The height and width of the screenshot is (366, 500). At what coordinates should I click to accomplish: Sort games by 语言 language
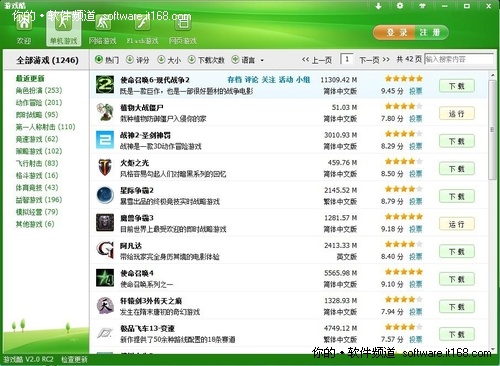pos(243,60)
